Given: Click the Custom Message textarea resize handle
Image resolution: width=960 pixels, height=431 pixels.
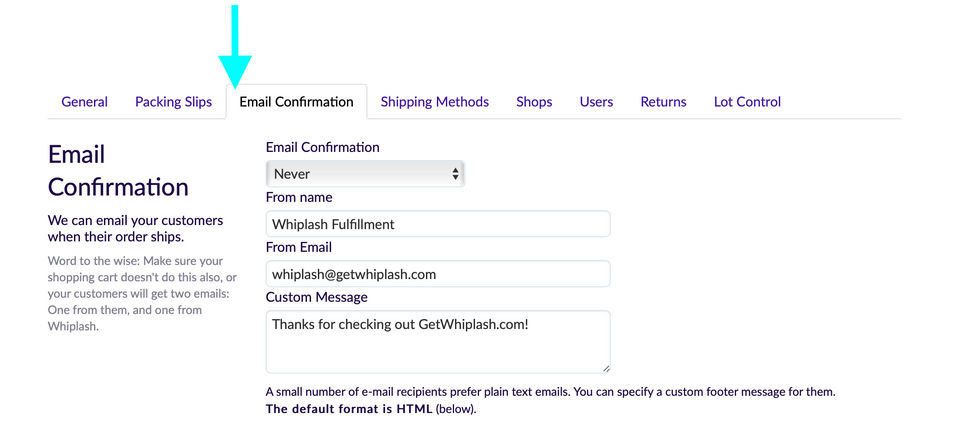Looking at the screenshot, I should [x=605, y=368].
